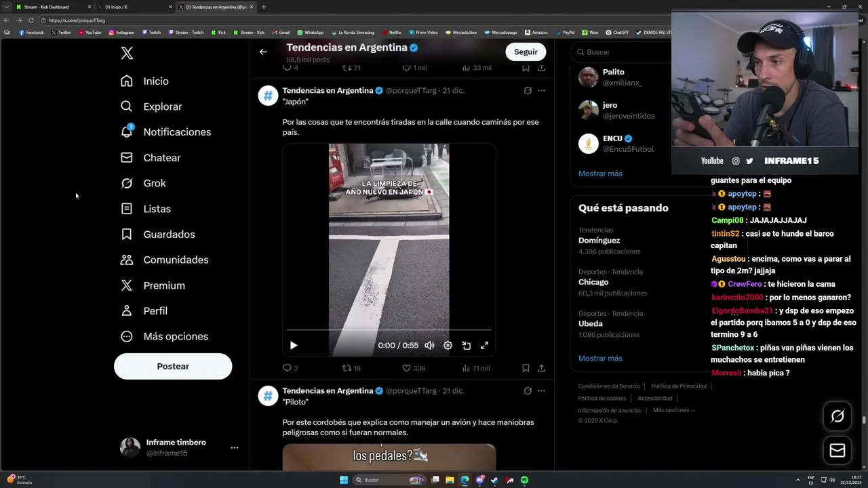The width and height of the screenshot is (868, 488).
Task: Open Política de cookies link
Action: point(602,398)
